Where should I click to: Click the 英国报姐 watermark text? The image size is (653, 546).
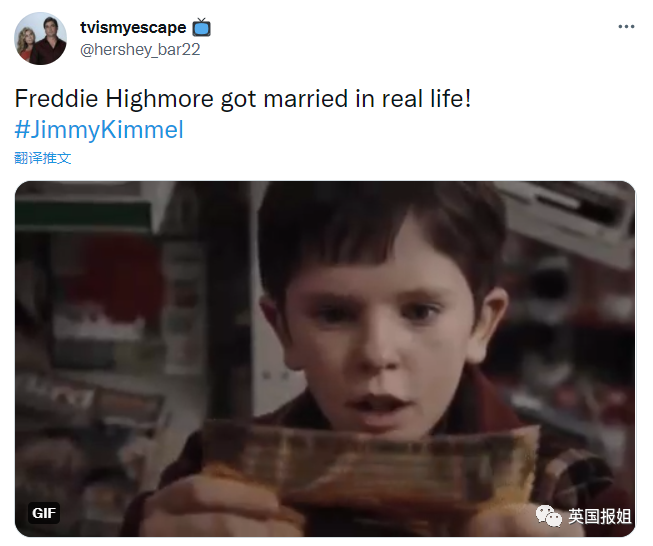click(x=600, y=516)
